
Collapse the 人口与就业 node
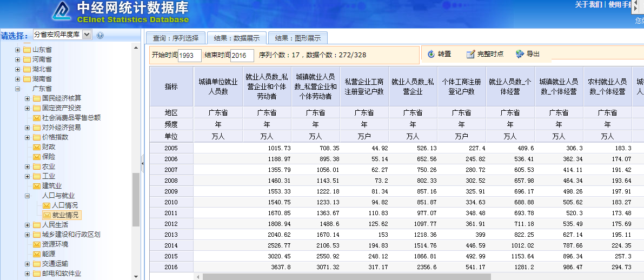coord(27,196)
